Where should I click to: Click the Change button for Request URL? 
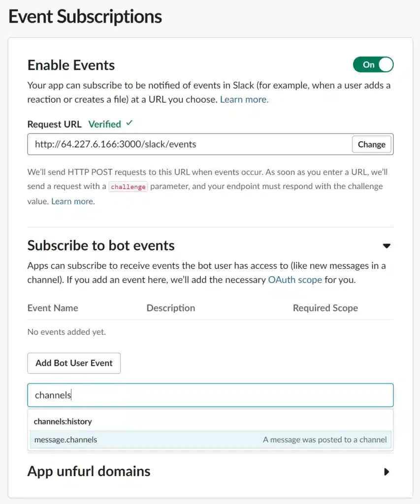[x=371, y=144]
